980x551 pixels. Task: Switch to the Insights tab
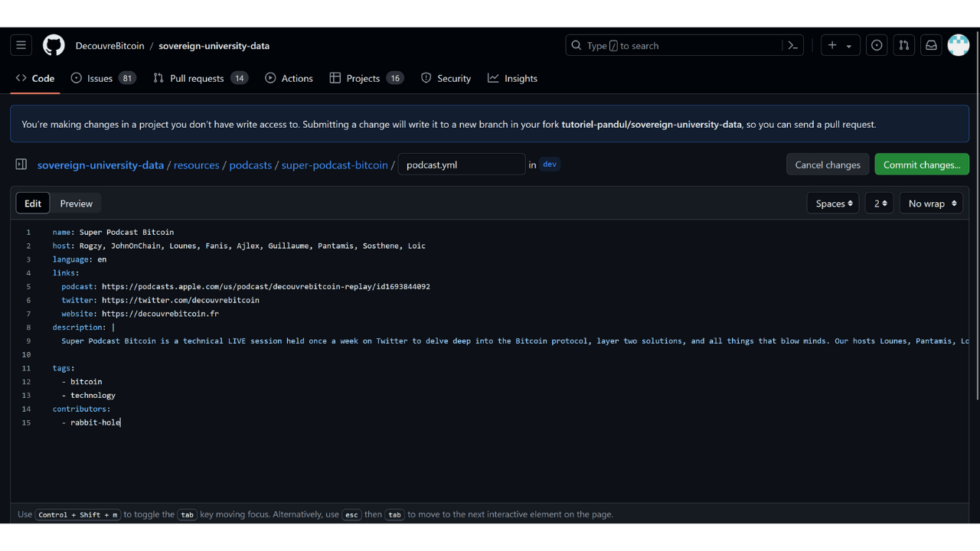(x=513, y=78)
